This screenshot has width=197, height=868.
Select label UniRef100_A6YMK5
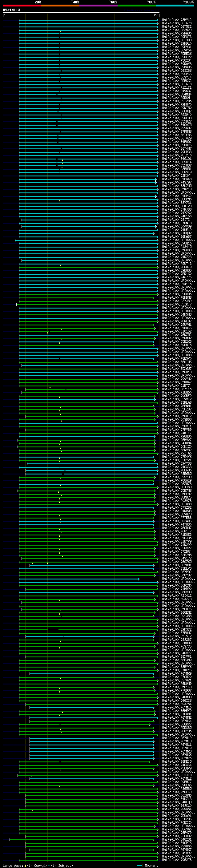pyautogui.click(x=177, y=758)
